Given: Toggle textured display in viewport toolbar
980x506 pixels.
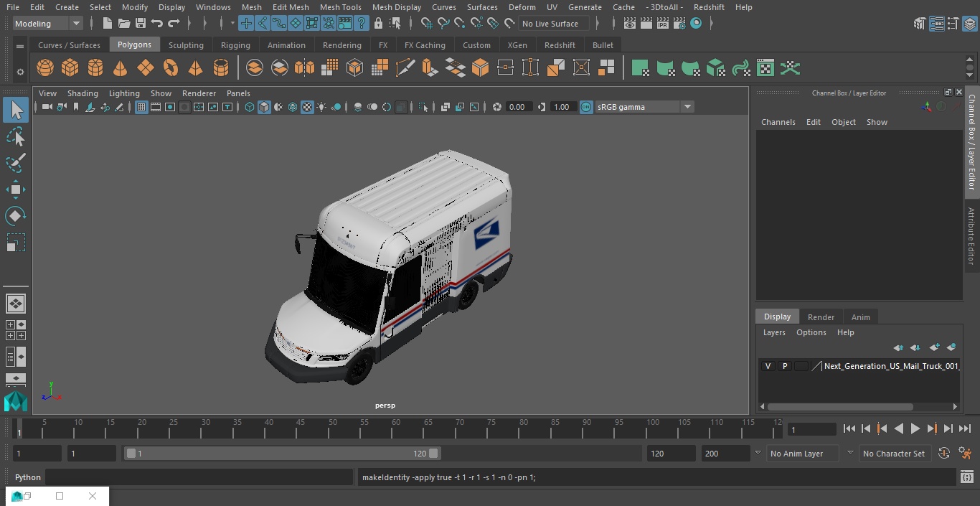Looking at the screenshot, I should click(307, 107).
